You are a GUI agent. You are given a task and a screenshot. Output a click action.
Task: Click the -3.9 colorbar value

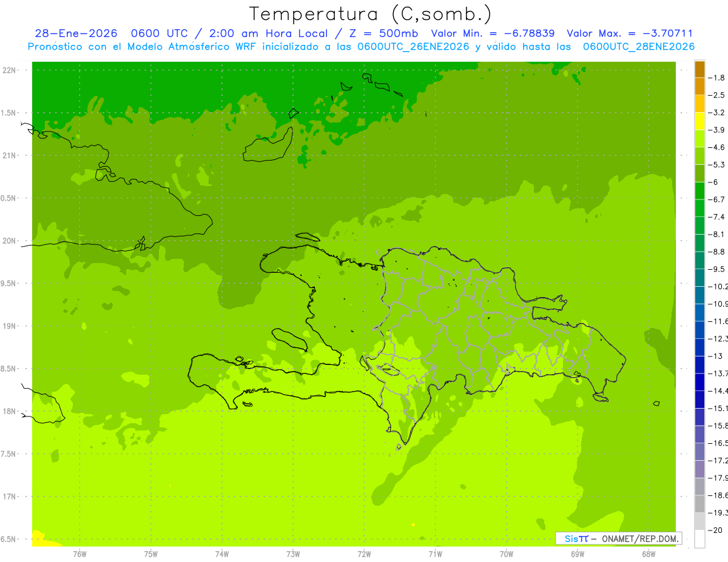pyautogui.click(x=718, y=130)
